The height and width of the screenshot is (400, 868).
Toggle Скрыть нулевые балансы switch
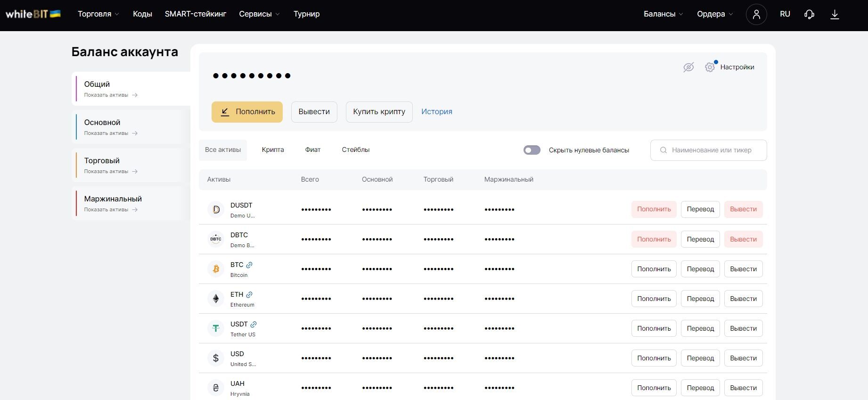pyautogui.click(x=532, y=150)
